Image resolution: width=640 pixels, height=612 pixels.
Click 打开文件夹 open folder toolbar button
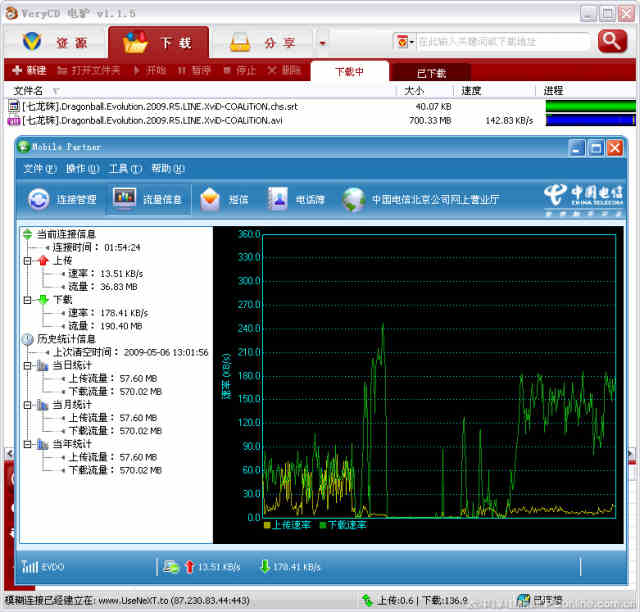(x=89, y=71)
